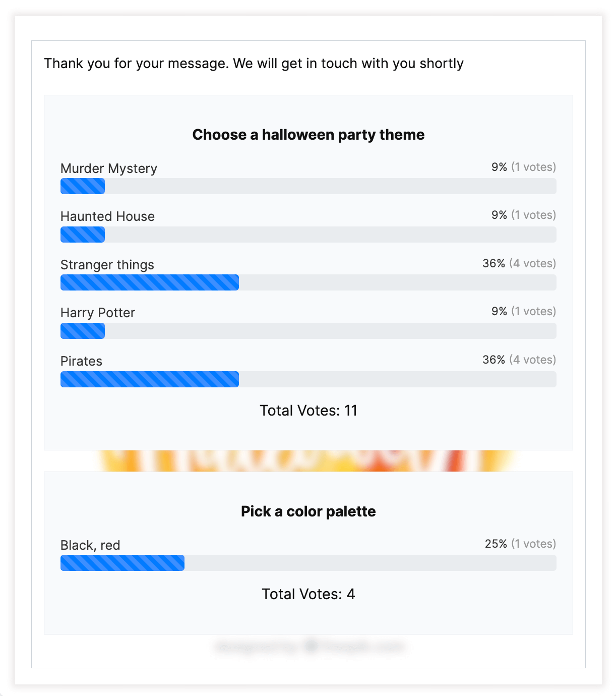Click the 25% (1 votes) palette count
This screenshot has height=696, width=616.
click(x=520, y=544)
